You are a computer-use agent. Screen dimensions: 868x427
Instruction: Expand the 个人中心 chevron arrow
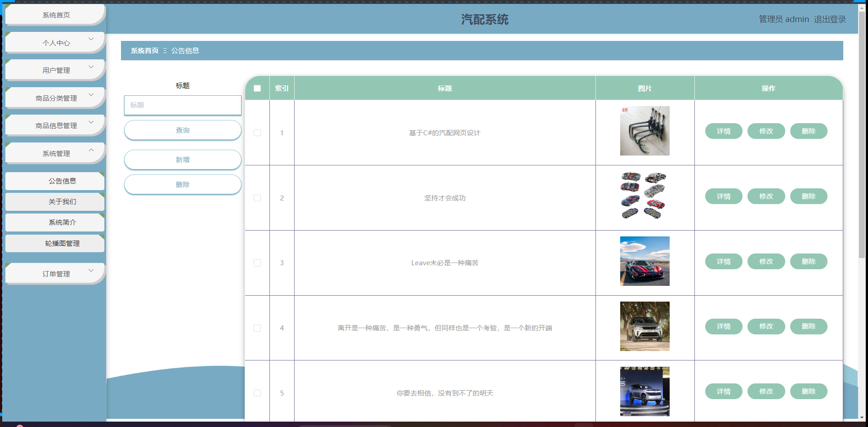[x=91, y=39]
